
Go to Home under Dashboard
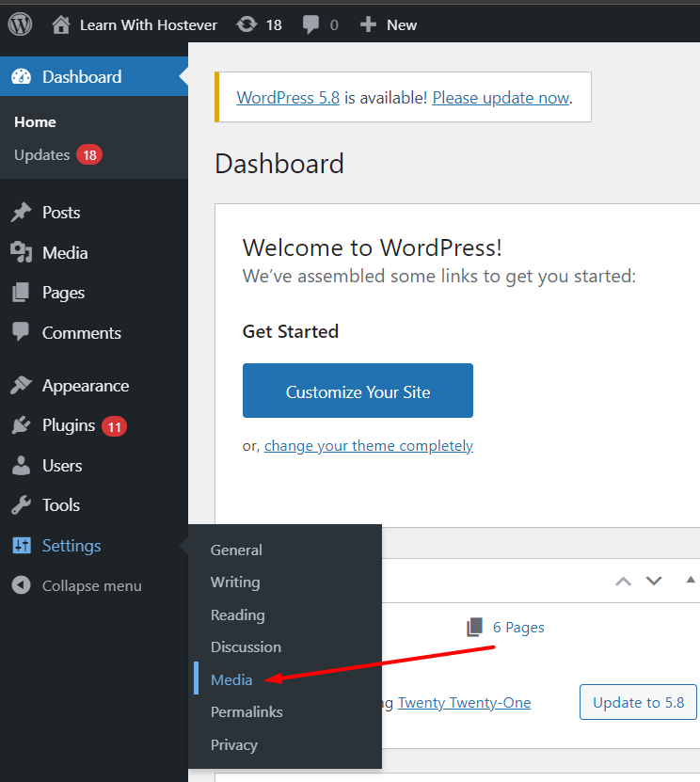coord(35,122)
